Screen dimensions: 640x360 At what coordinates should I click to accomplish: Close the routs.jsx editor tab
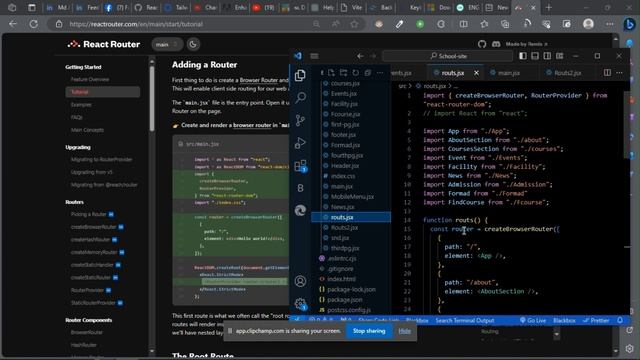click(x=476, y=73)
